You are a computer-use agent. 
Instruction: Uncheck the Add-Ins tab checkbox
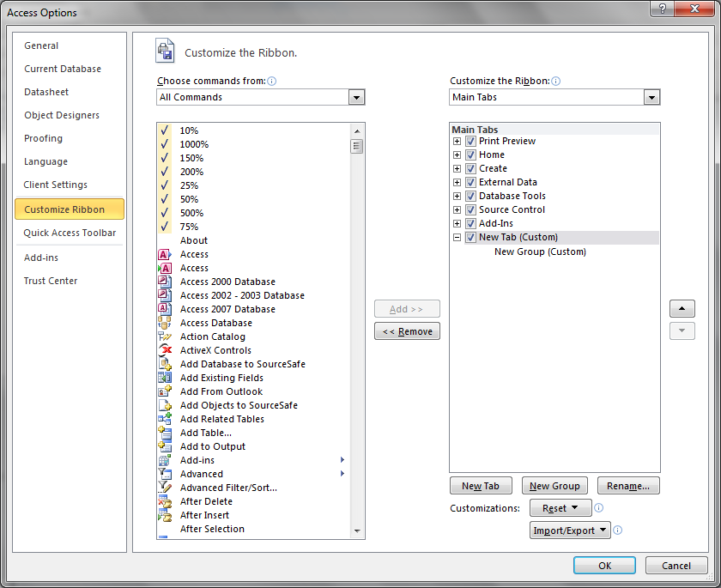[x=470, y=224]
